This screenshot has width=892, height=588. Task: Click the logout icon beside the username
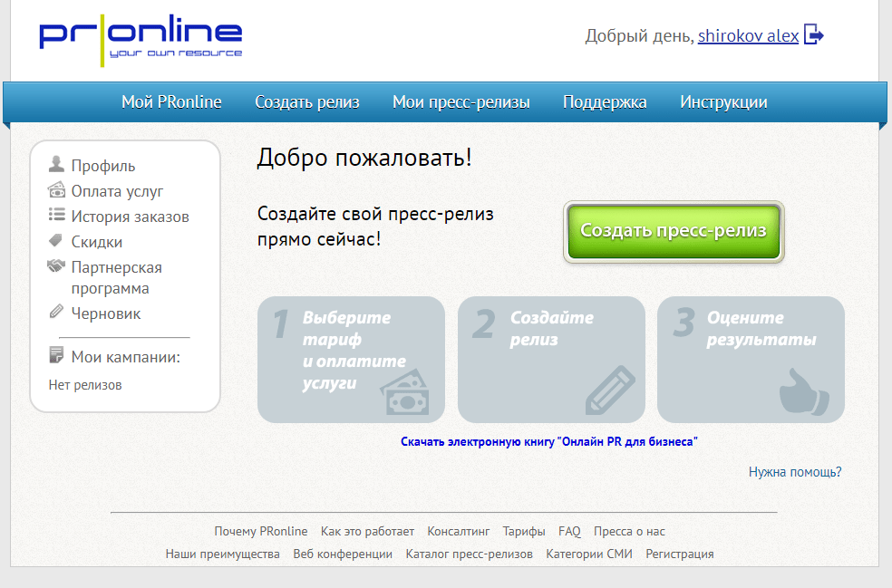(813, 36)
